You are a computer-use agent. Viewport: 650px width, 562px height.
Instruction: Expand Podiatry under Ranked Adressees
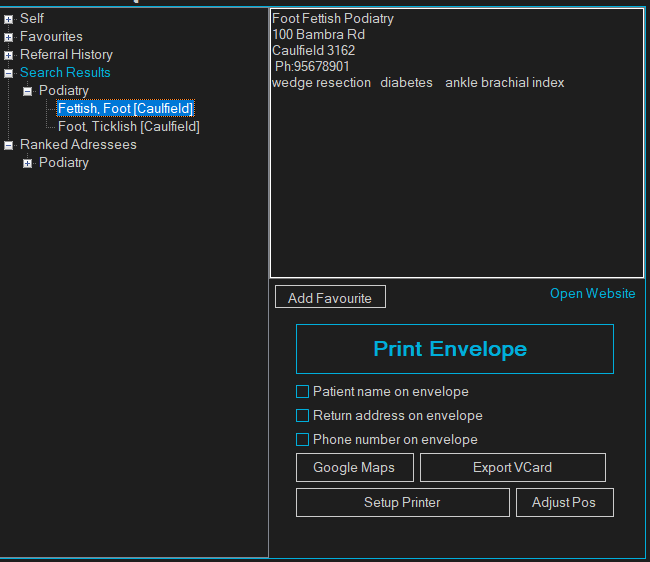click(x=28, y=163)
